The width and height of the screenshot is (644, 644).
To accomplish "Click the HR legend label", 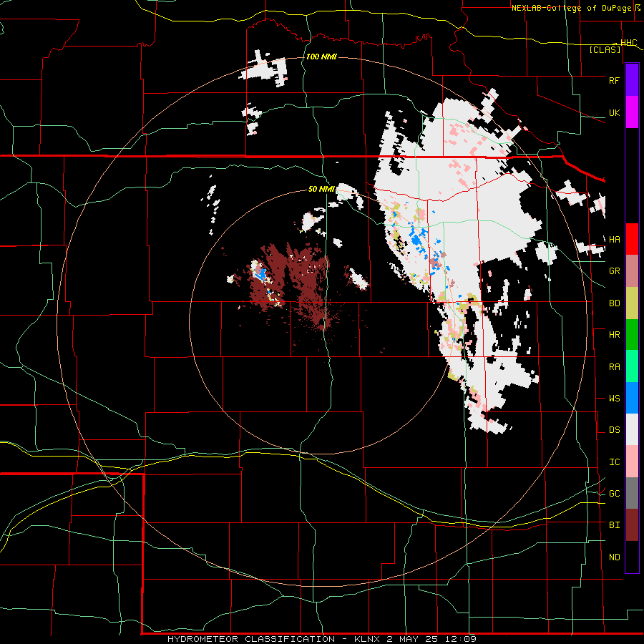I will 614,335.
